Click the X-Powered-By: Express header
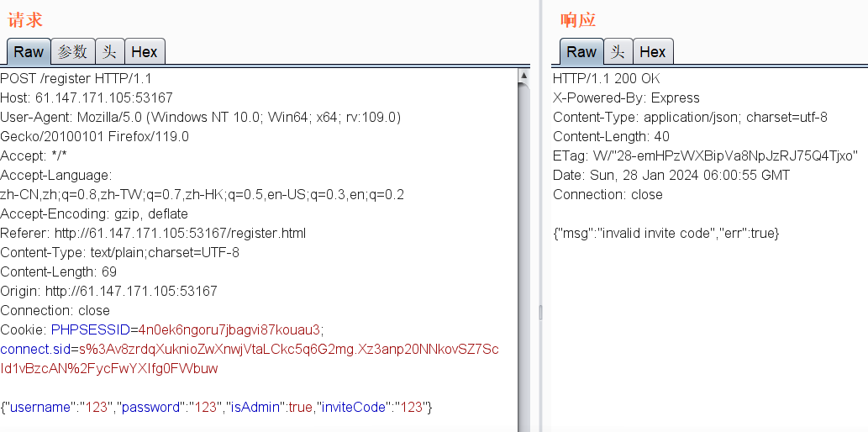Screen dimensions: 868x432 click(626, 98)
